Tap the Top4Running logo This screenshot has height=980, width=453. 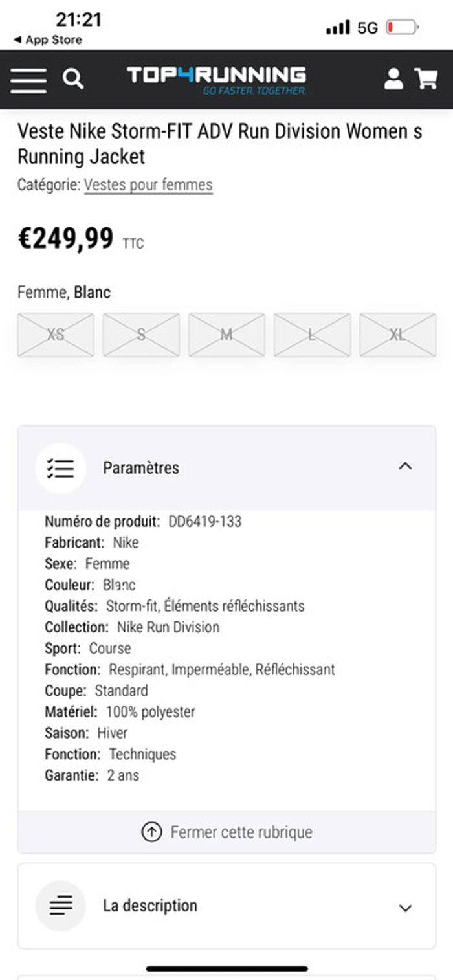[x=217, y=80]
